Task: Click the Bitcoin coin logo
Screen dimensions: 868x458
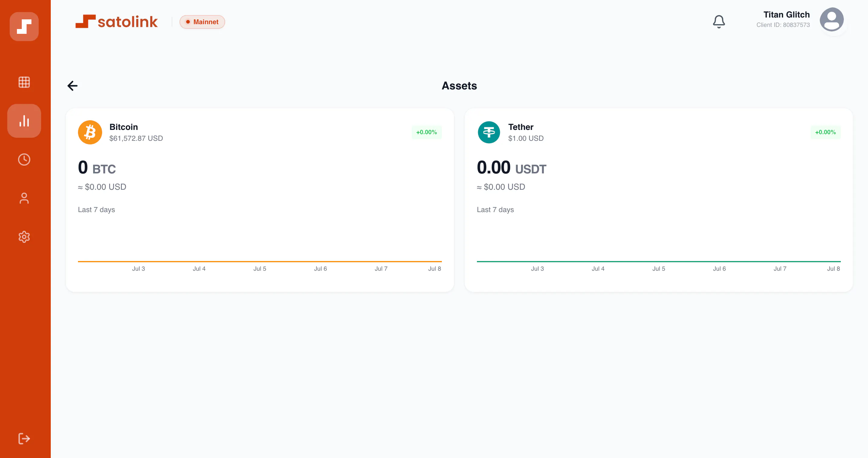Action: (x=90, y=132)
